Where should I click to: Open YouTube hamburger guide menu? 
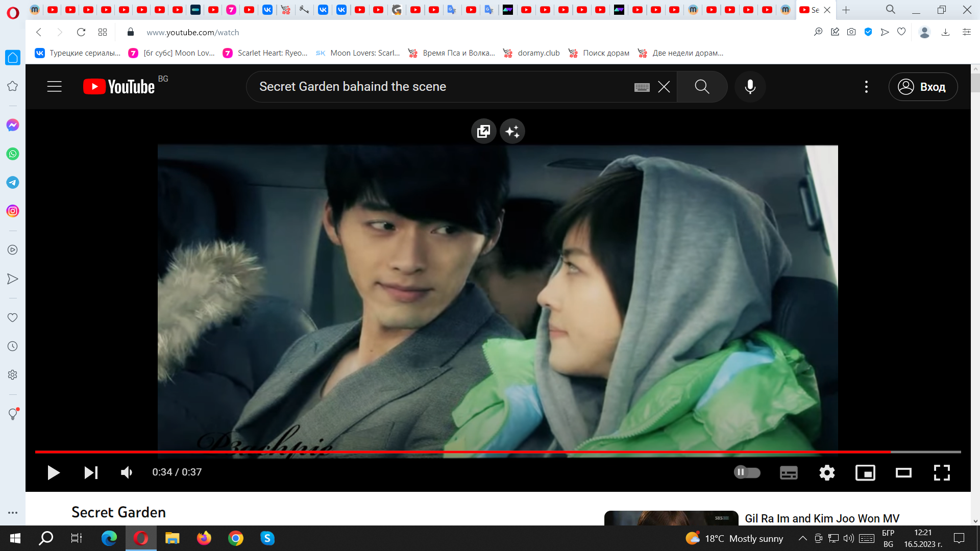55,87
